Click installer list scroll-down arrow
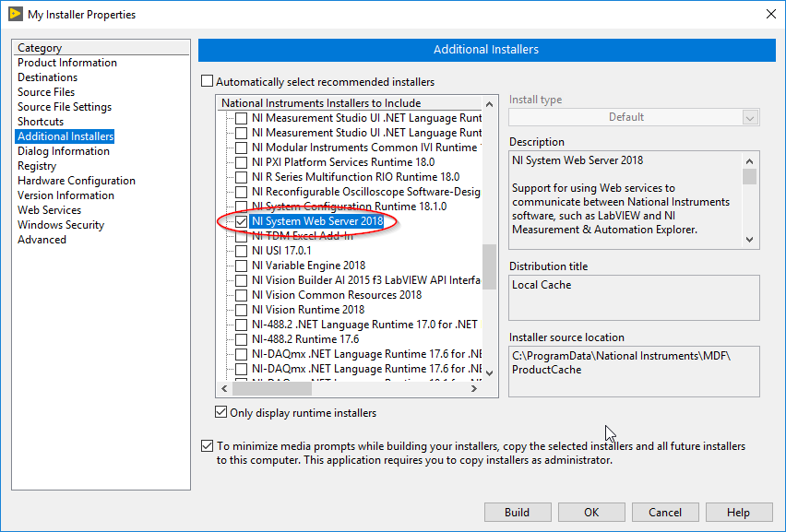Screen dimensions: 786x532 [490, 373]
